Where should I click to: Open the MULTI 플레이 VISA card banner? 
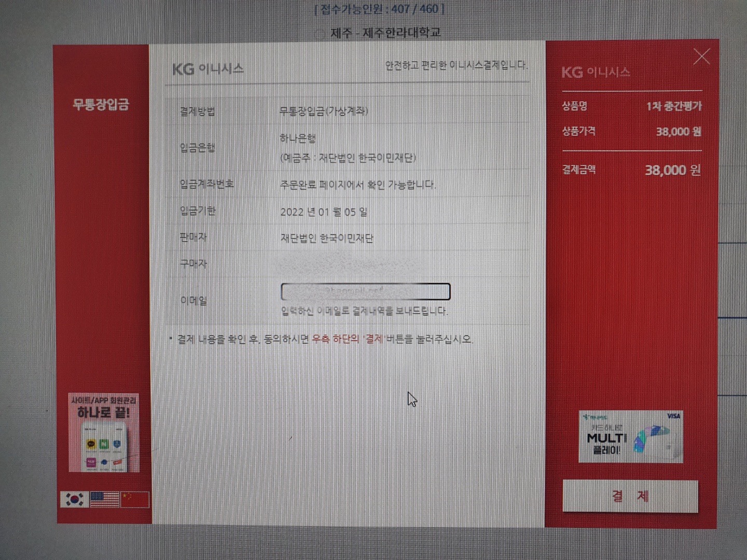(631, 437)
